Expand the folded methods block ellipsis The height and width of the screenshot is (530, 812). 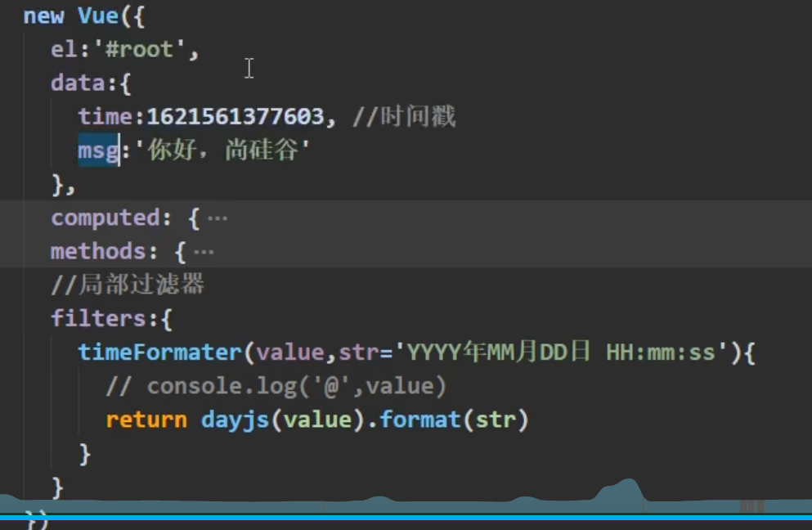click(x=204, y=252)
